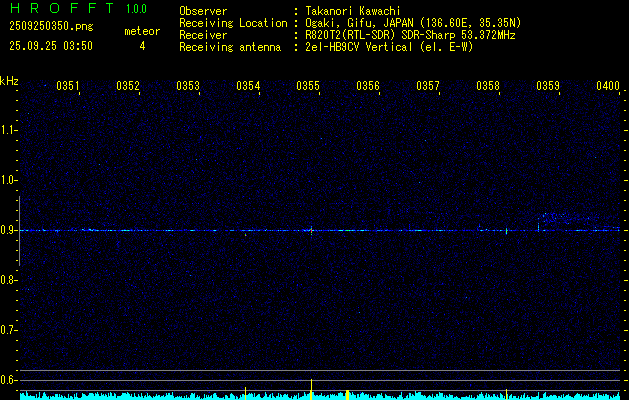Click the kHz axis unit label
This screenshot has height=400, width=629.
(9, 81)
